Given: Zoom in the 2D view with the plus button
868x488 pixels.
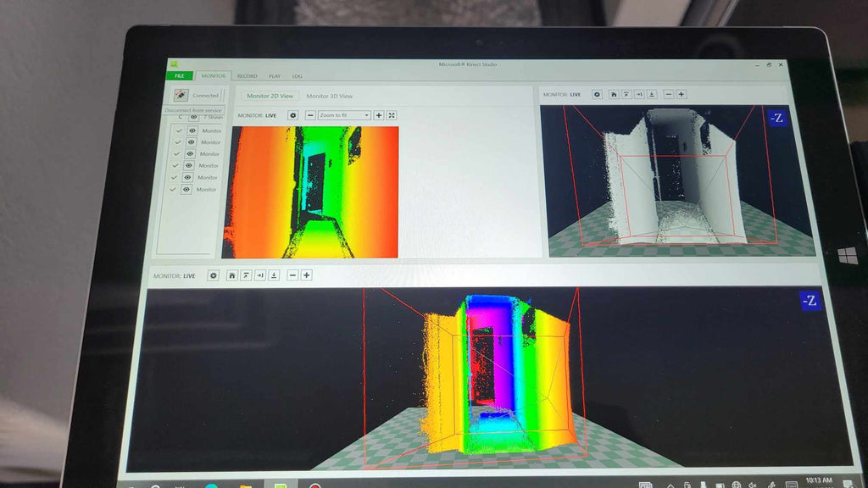Looking at the screenshot, I should coord(379,115).
